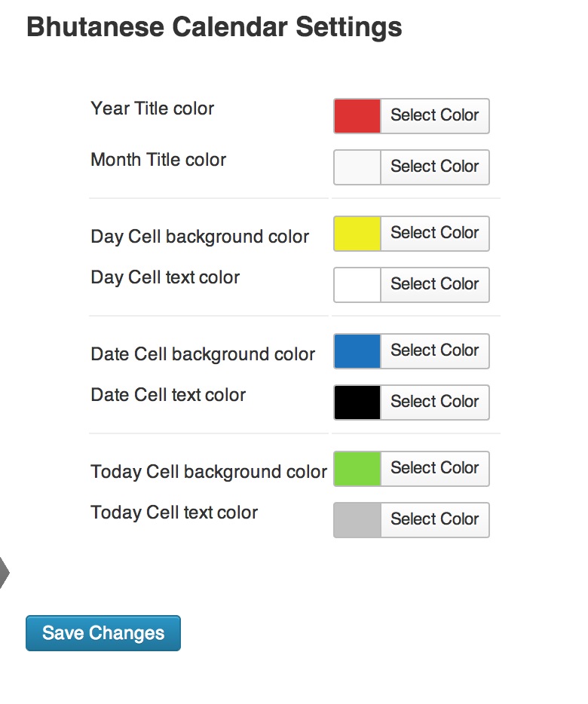The image size is (588, 704).
Task: Choose Select Color for Date Cell background
Action: coord(435,351)
